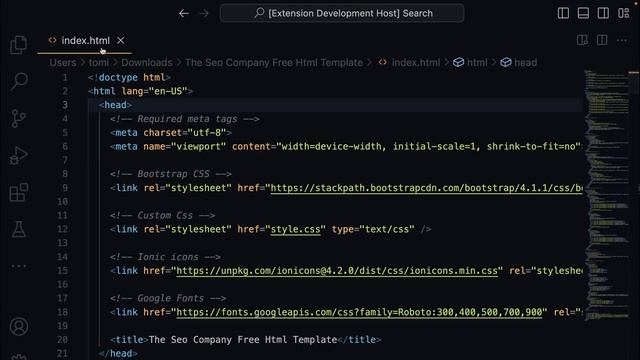Click the html lang en-US tag

click(x=140, y=91)
